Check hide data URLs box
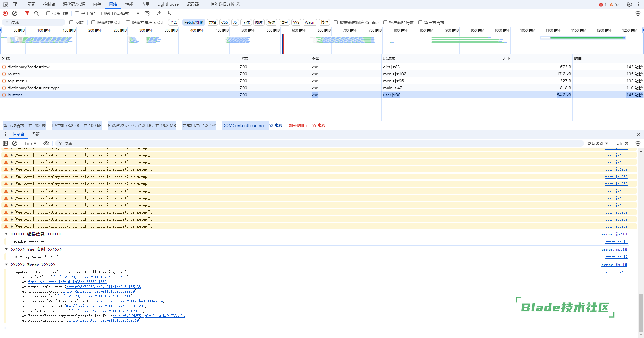644x338 pixels. [93, 22]
